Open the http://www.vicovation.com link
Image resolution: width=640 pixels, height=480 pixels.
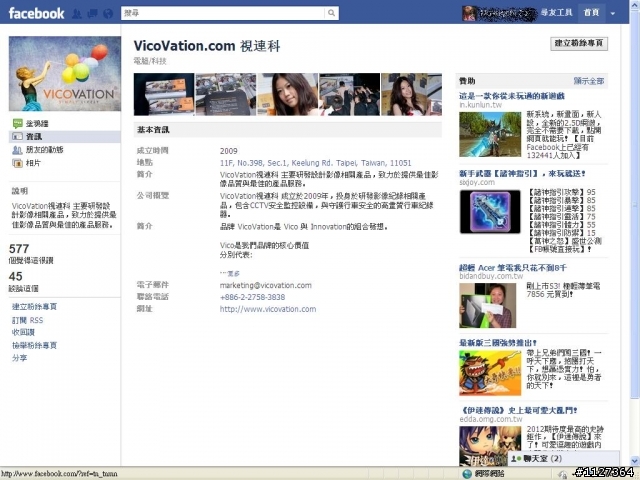(268, 309)
